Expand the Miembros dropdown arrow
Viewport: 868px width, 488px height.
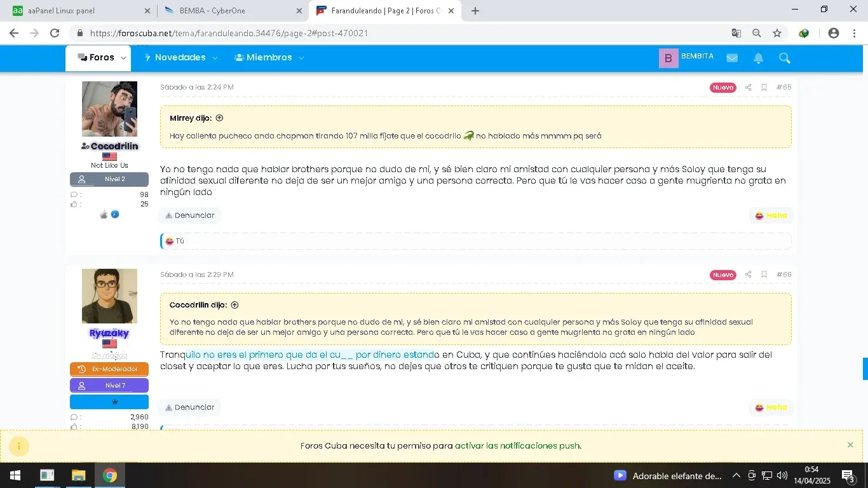[301, 58]
